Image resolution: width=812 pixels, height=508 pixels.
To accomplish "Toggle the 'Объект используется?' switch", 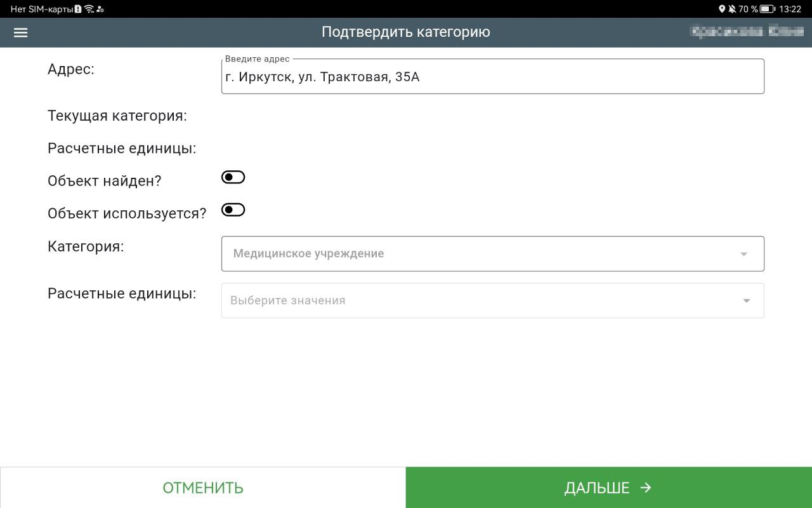I will point(233,210).
